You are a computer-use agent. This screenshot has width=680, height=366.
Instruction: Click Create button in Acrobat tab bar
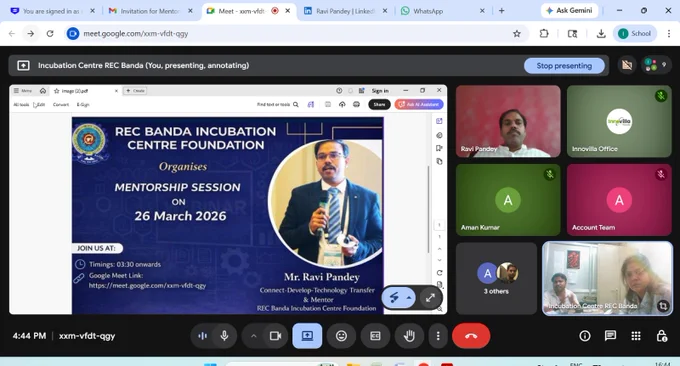click(x=135, y=91)
